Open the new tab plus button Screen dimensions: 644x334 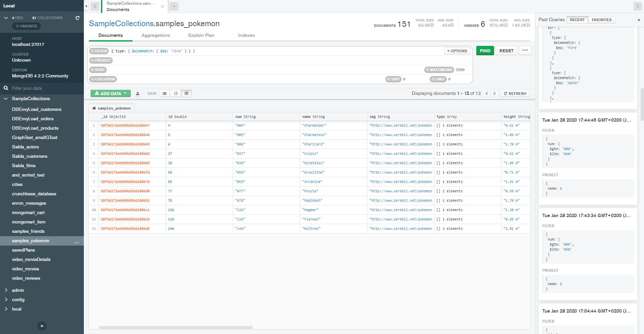coord(174,6)
